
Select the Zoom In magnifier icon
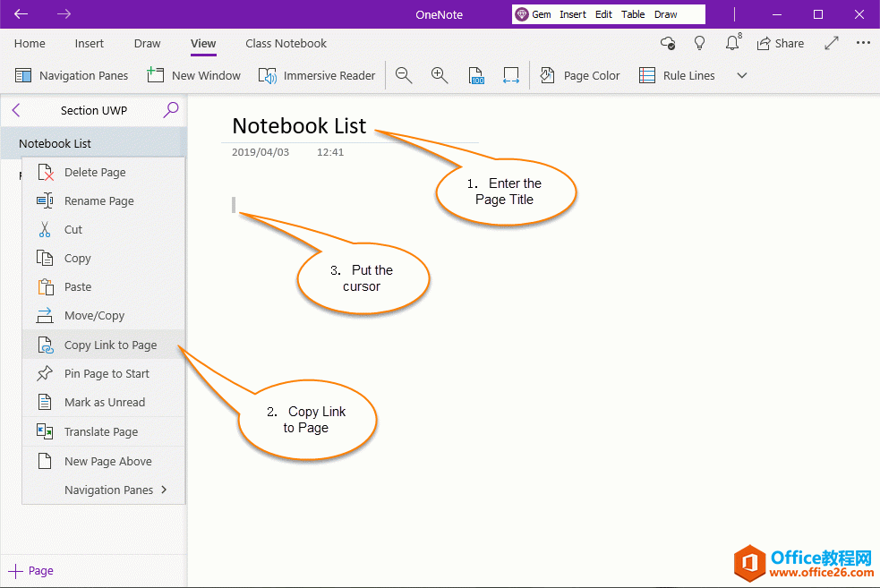pos(439,75)
